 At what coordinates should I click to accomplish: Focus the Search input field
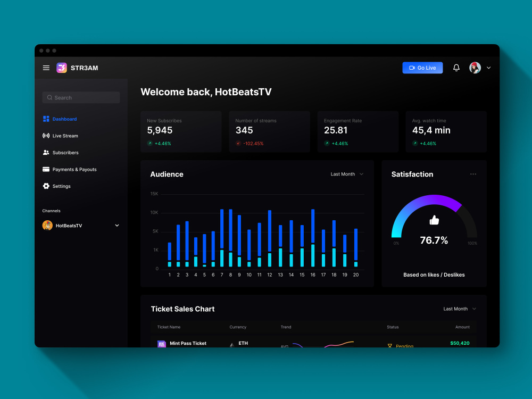click(x=81, y=97)
